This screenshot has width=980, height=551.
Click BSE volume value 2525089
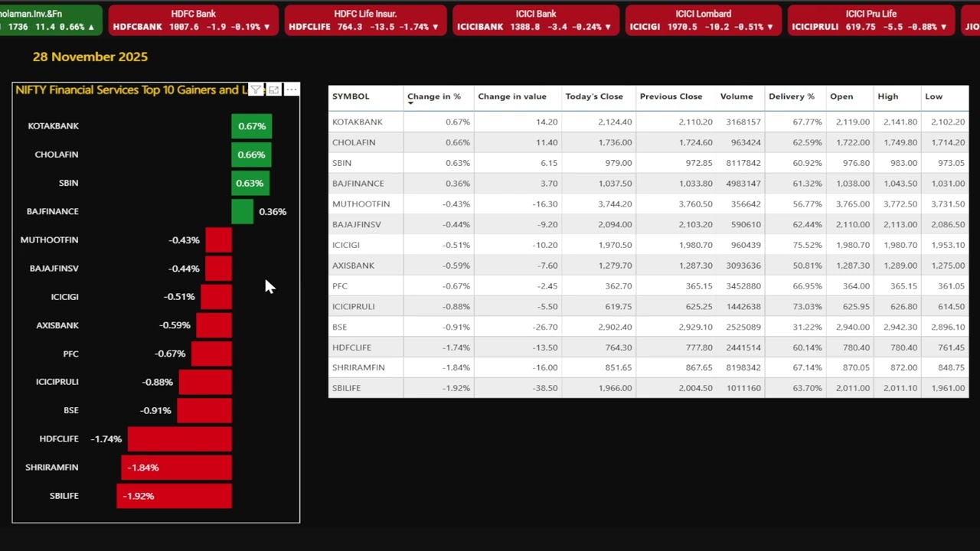coord(743,327)
